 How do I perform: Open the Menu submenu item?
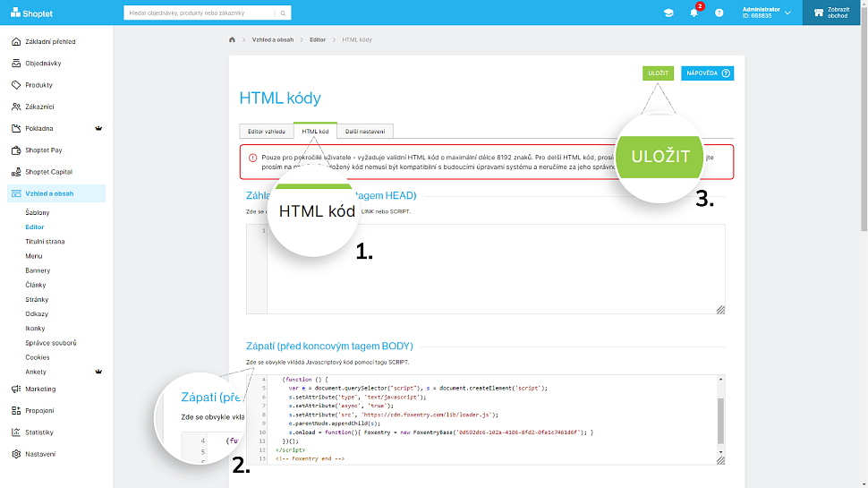pos(34,256)
